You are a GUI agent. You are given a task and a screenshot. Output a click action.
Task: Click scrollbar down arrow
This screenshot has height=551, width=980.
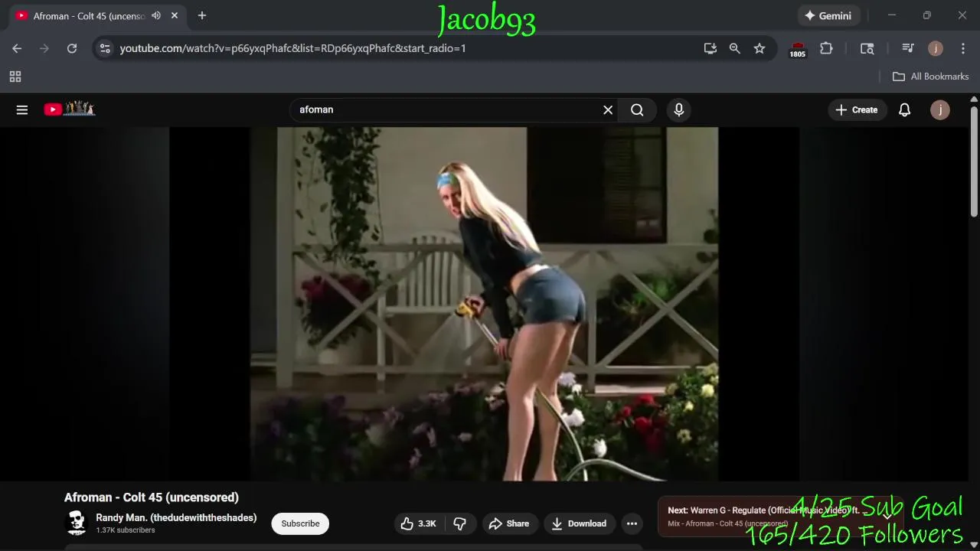(974, 545)
